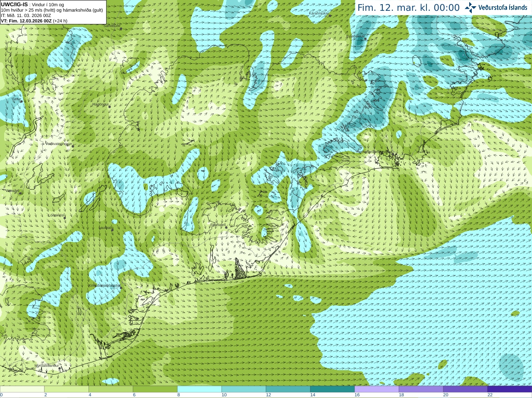The width and height of the screenshot is (532, 398).
Task: Click the 'Fim. 12. mar. kl. 00:00' timestamp
Action: click(x=409, y=8)
